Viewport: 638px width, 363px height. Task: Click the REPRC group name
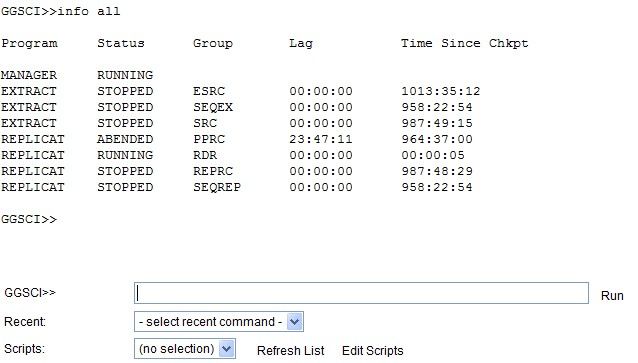point(213,171)
